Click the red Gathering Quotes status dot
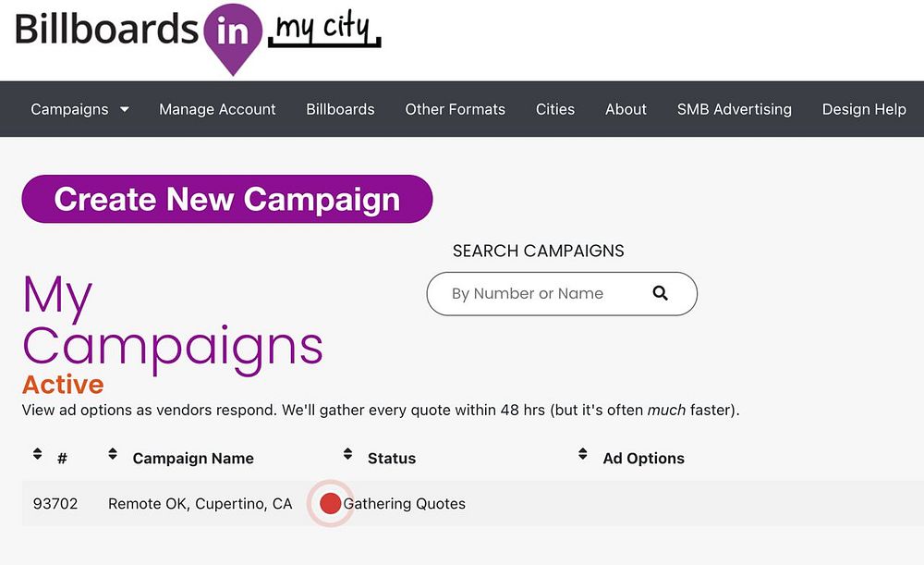 pyautogui.click(x=330, y=504)
